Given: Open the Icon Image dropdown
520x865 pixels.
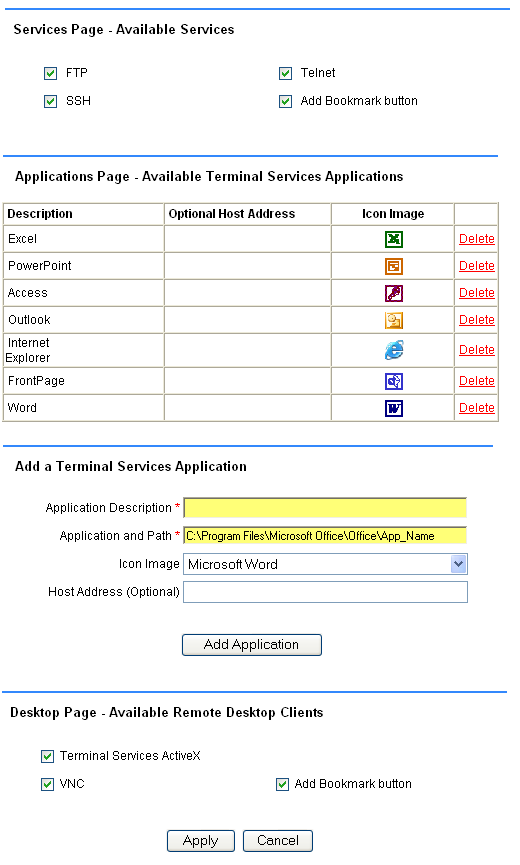Looking at the screenshot, I should (x=325, y=564).
